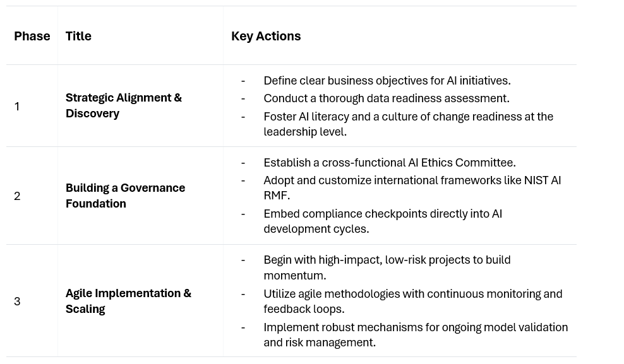The height and width of the screenshot is (364, 624).
Task: Click the 'Embed compliance checkpoints' bullet text
Action: click(382, 214)
